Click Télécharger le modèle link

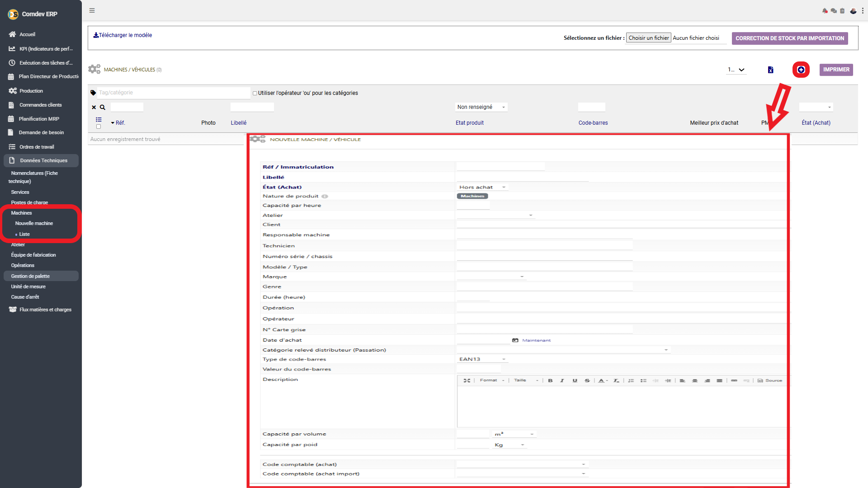pyautogui.click(x=123, y=35)
